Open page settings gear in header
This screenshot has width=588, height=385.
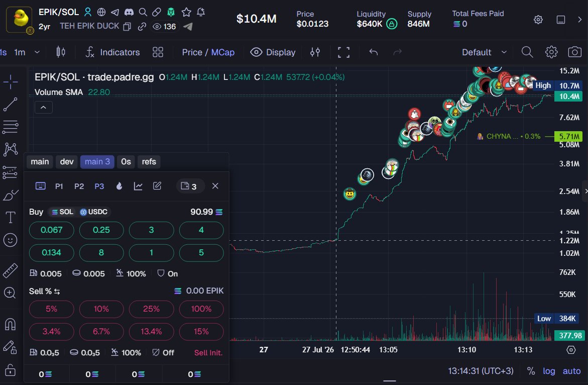coord(538,20)
